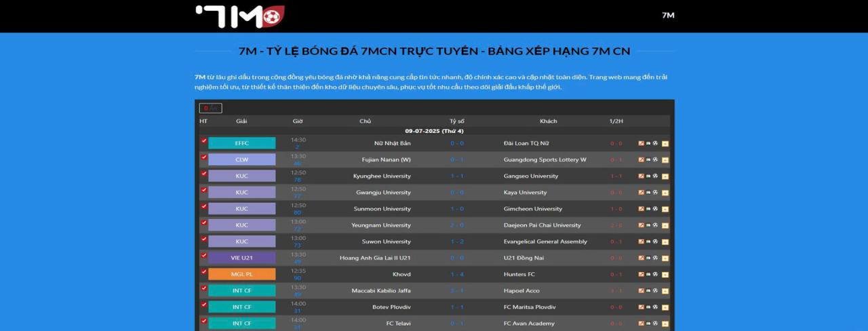
Task: Click the soccer ball icon in Fujian Nanan row
Action: coord(656,159)
